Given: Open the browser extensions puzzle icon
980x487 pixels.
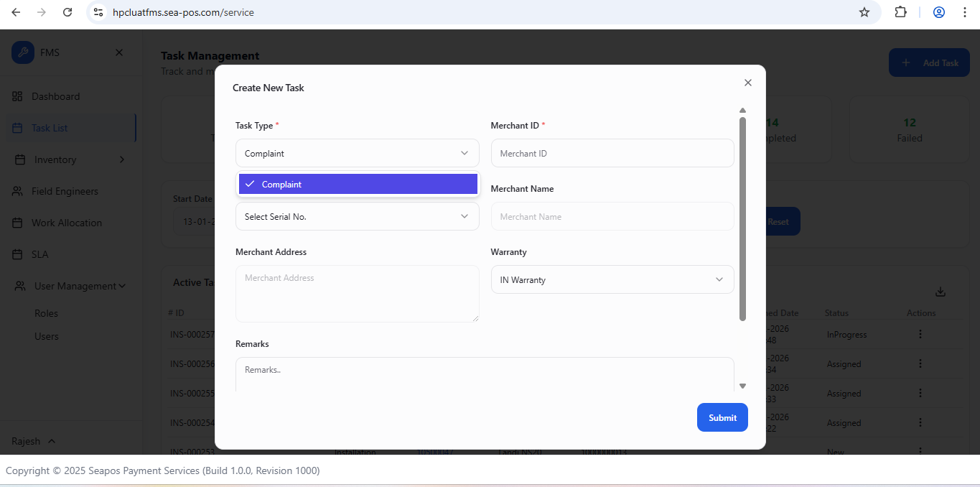Looking at the screenshot, I should pyautogui.click(x=900, y=12).
